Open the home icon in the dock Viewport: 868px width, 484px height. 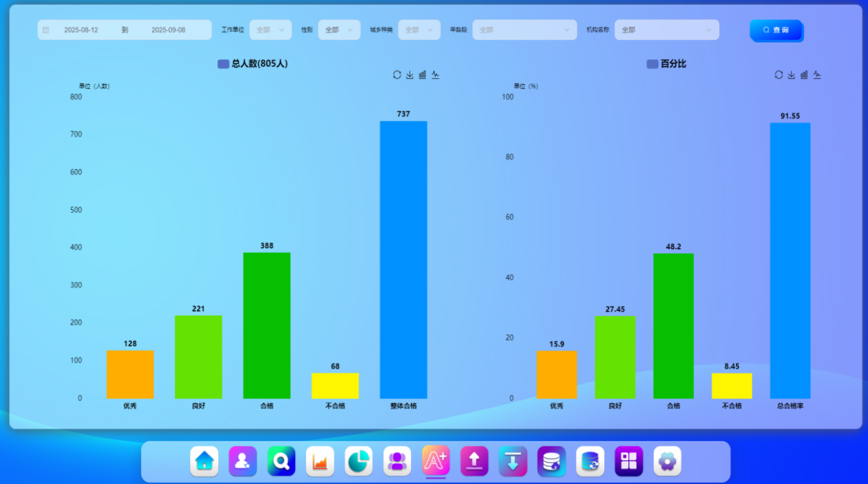tap(204, 461)
